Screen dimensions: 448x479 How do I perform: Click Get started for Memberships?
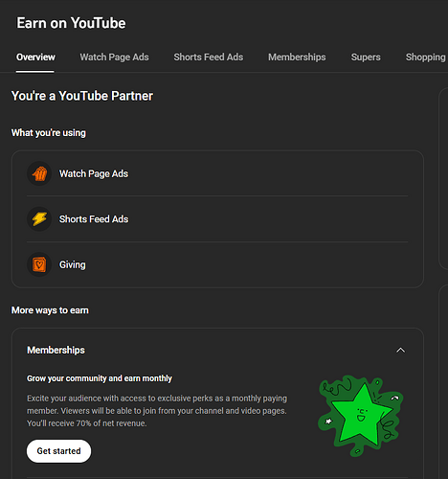pyautogui.click(x=58, y=451)
